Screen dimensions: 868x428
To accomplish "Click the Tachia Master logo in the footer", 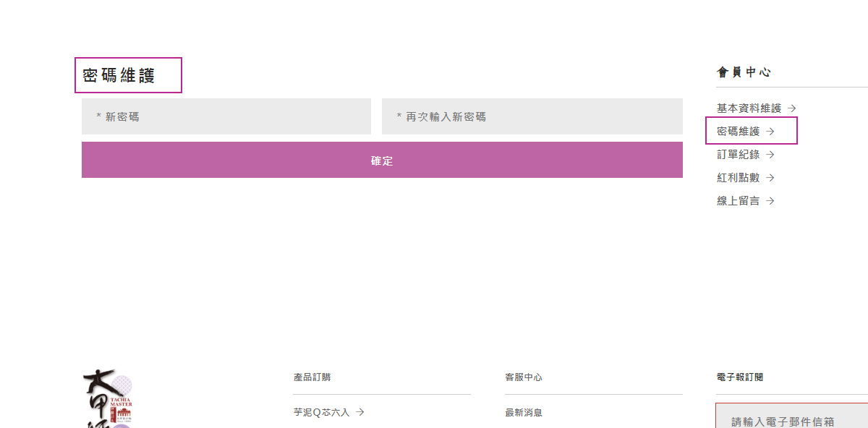I will pos(108,398).
